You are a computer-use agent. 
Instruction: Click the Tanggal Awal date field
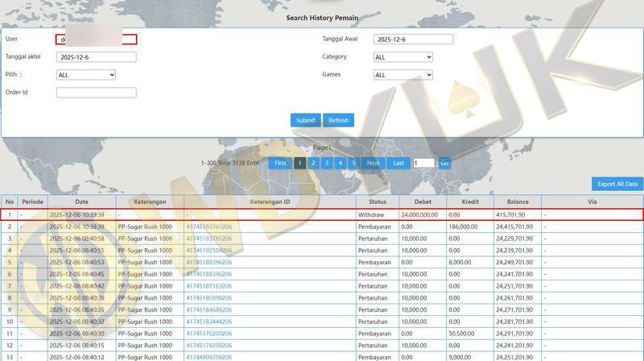click(x=413, y=39)
